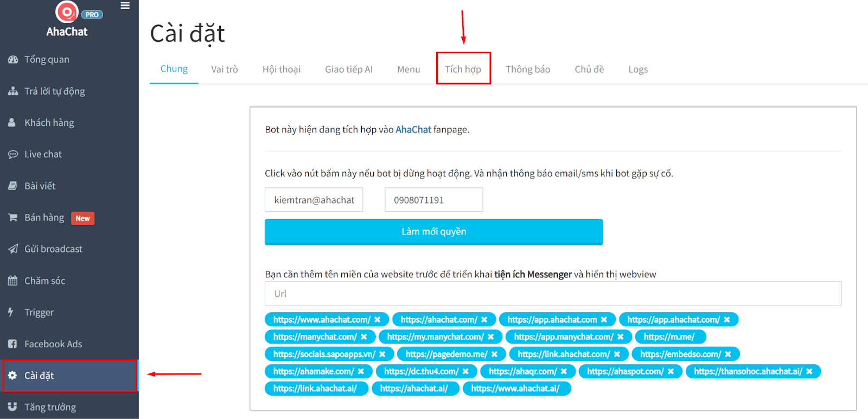
Task: Remove https://socials.sapoapps.vn/ domain tag
Action: click(382, 354)
